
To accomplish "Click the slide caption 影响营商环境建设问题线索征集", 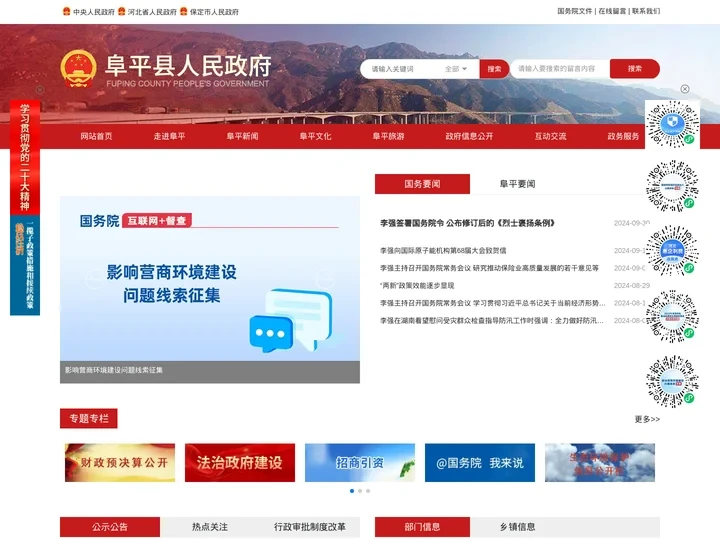I will (x=114, y=370).
